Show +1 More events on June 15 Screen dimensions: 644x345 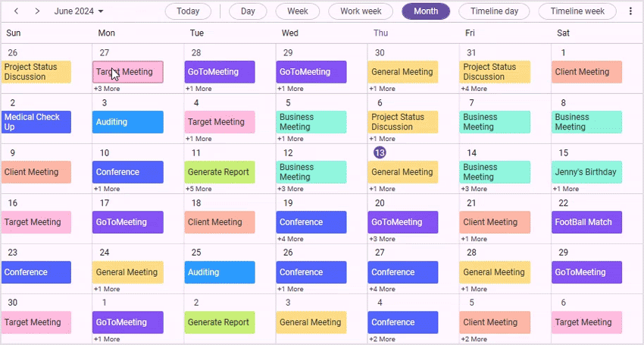[x=565, y=189]
